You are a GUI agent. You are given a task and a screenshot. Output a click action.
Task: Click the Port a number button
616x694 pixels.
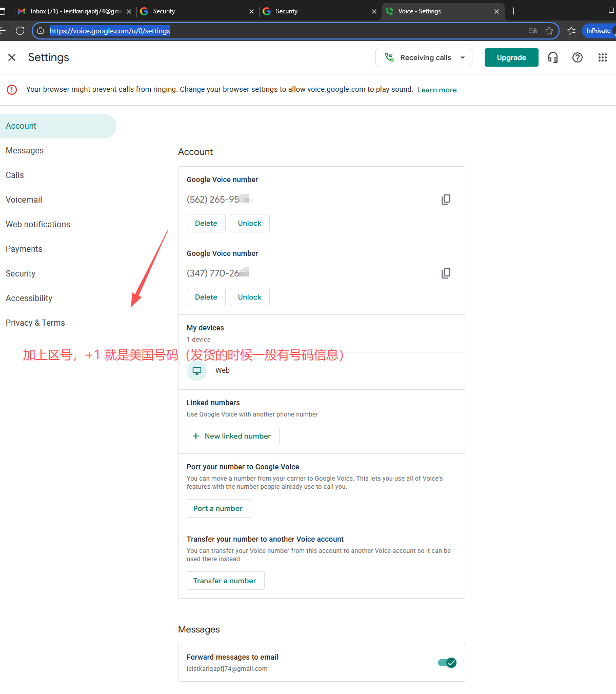point(218,508)
